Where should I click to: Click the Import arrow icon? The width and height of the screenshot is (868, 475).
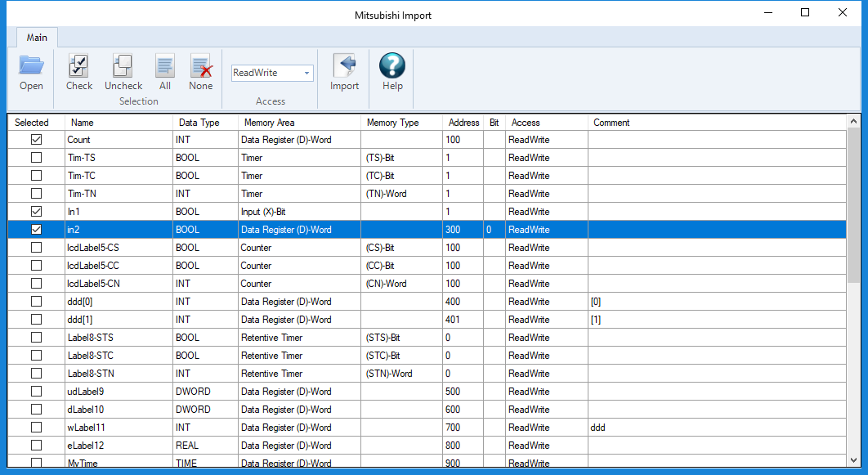pos(344,65)
